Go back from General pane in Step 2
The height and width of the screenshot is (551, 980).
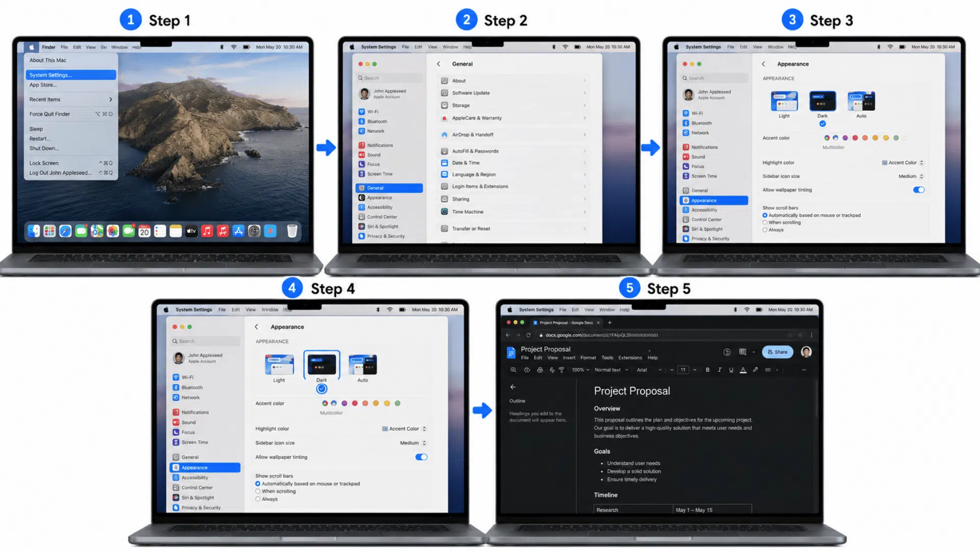coord(438,64)
